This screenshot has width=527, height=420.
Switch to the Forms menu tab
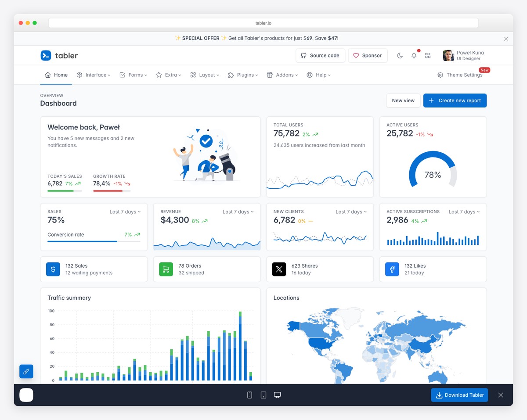tap(133, 75)
